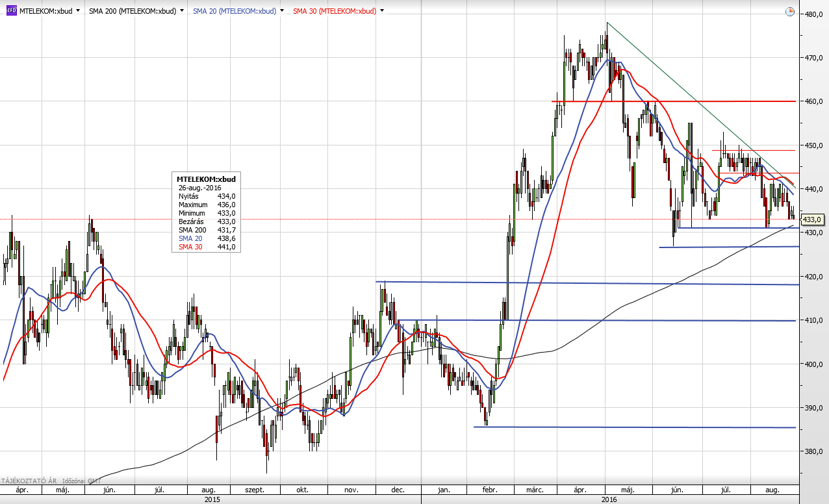The image size is (829, 504).
Task: Click the febr. month label
Action: (x=489, y=490)
